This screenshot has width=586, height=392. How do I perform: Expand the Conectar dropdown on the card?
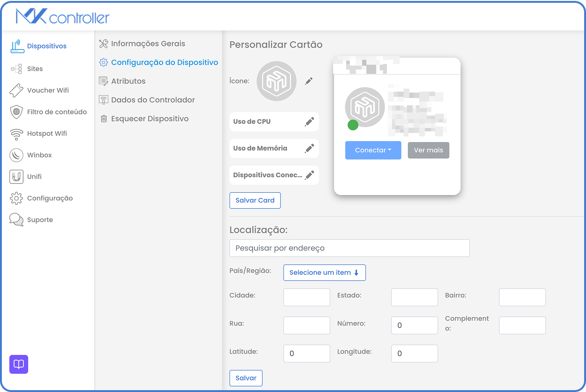(x=373, y=150)
